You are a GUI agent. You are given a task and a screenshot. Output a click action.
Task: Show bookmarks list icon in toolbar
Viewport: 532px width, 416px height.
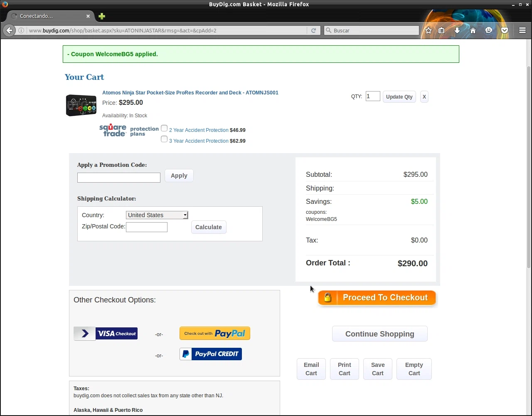[x=441, y=30]
